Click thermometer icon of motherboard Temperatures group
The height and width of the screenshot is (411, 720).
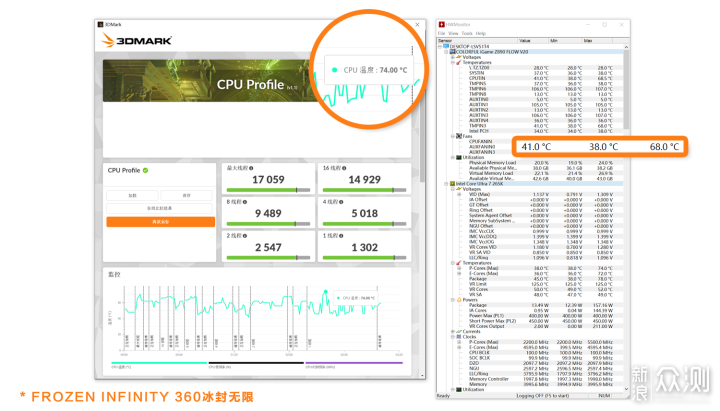tap(459, 62)
